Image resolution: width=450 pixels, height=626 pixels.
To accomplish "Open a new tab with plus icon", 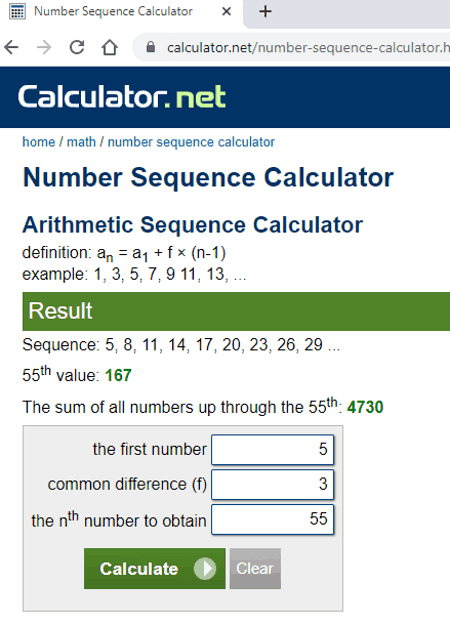I will (265, 11).
